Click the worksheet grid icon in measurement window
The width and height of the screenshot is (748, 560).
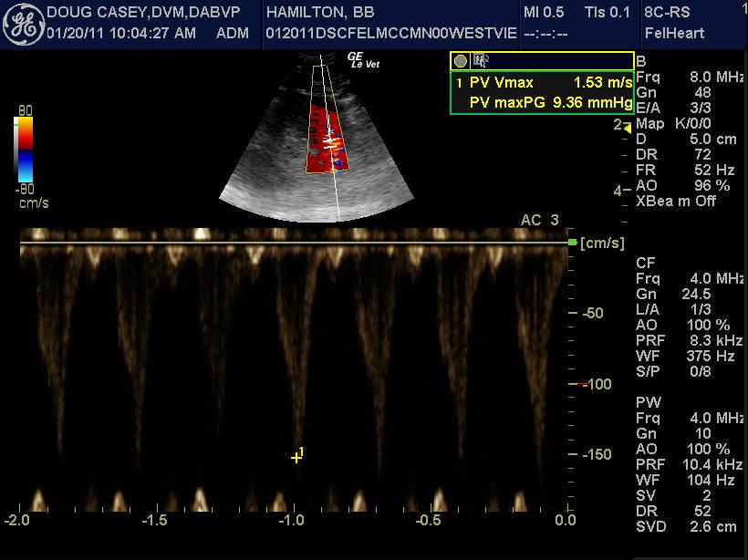click(x=480, y=60)
